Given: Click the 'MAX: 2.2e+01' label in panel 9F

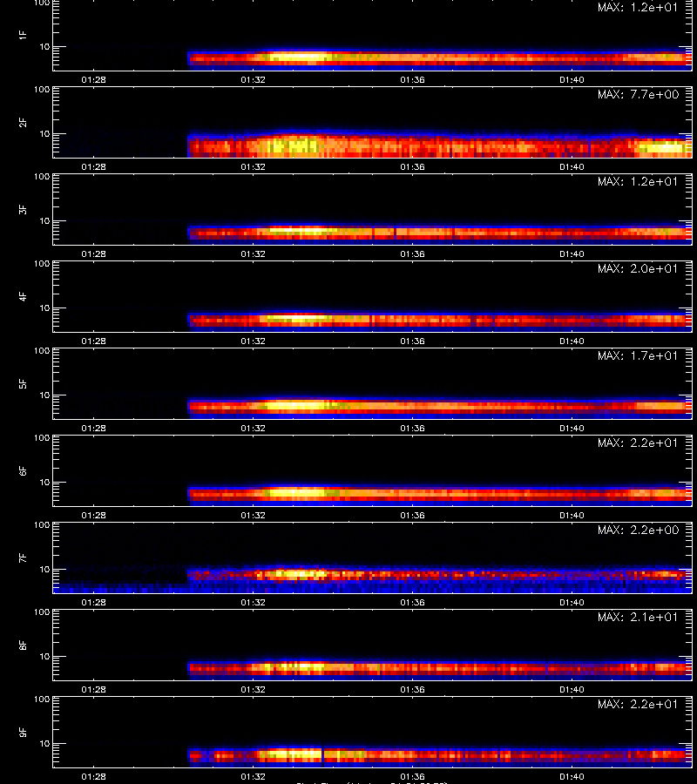Looking at the screenshot, I should [638, 704].
